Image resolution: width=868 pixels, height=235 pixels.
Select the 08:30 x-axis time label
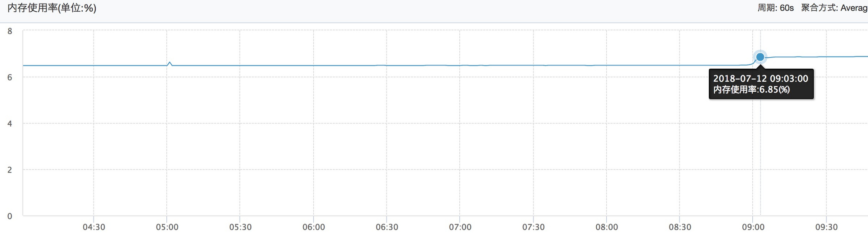(679, 227)
